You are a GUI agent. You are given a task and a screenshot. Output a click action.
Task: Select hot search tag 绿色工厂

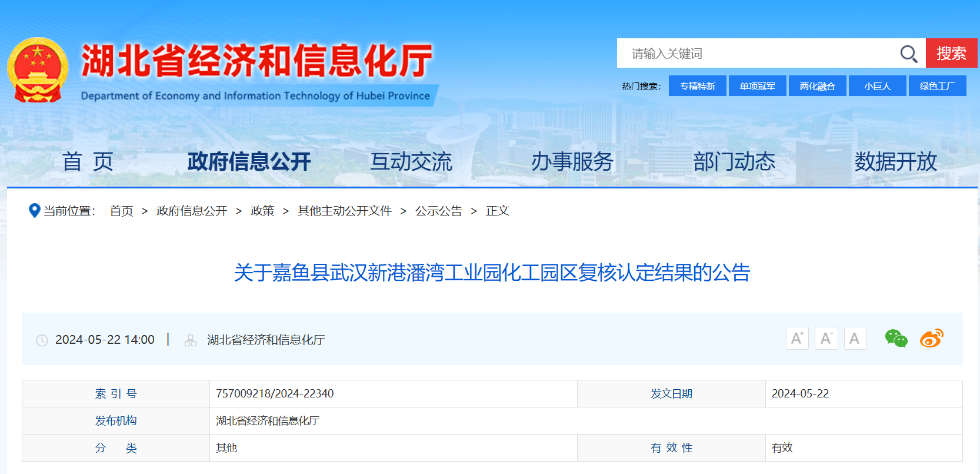coord(938,86)
